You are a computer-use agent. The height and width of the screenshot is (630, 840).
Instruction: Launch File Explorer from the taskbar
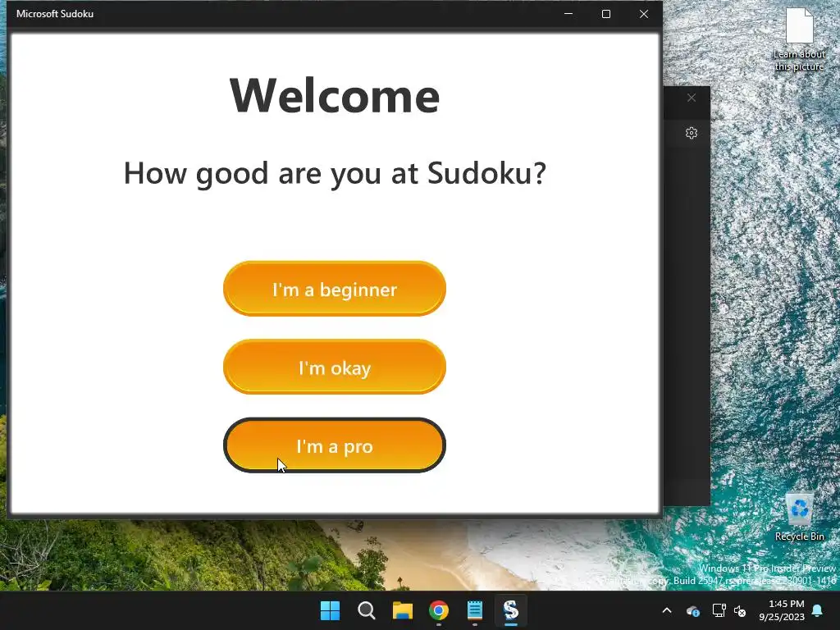[x=402, y=610]
